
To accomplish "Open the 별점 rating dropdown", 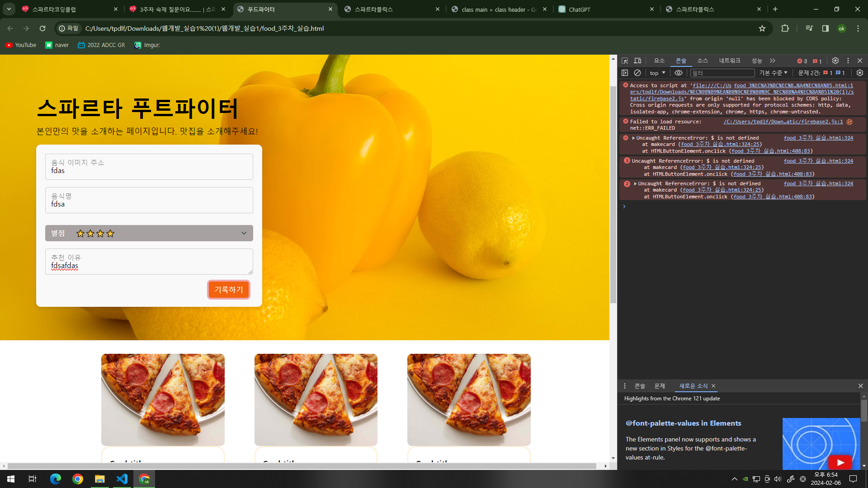I will (149, 233).
